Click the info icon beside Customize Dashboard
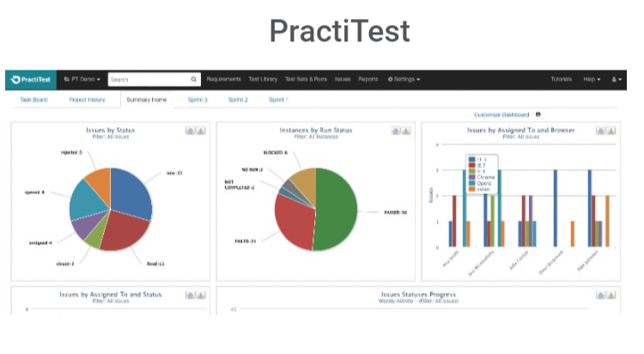The height and width of the screenshot is (354, 644). point(538,115)
